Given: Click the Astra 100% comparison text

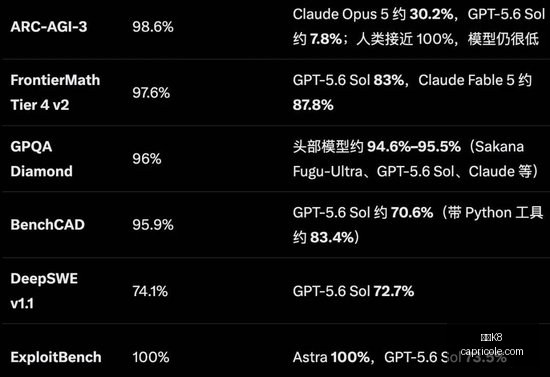Looking at the screenshot, I should tap(331, 357).
